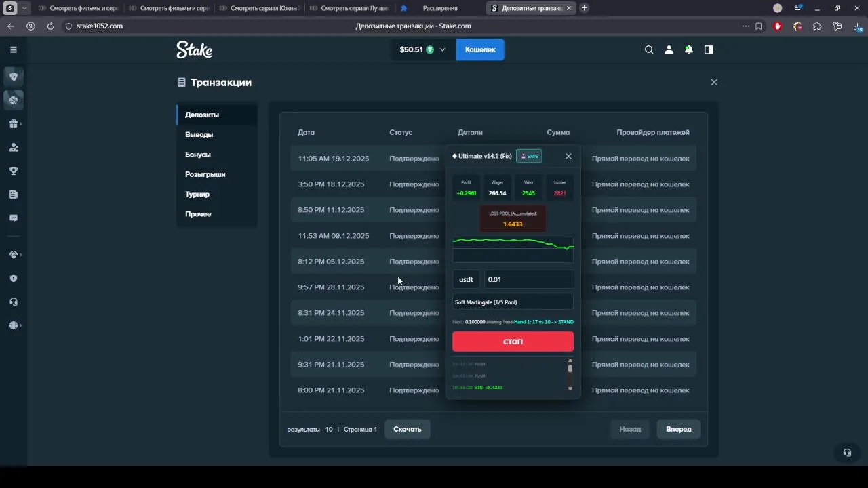The image size is (868, 488).
Task: Click the Кошелек wallet button
Action: coord(480,49)
